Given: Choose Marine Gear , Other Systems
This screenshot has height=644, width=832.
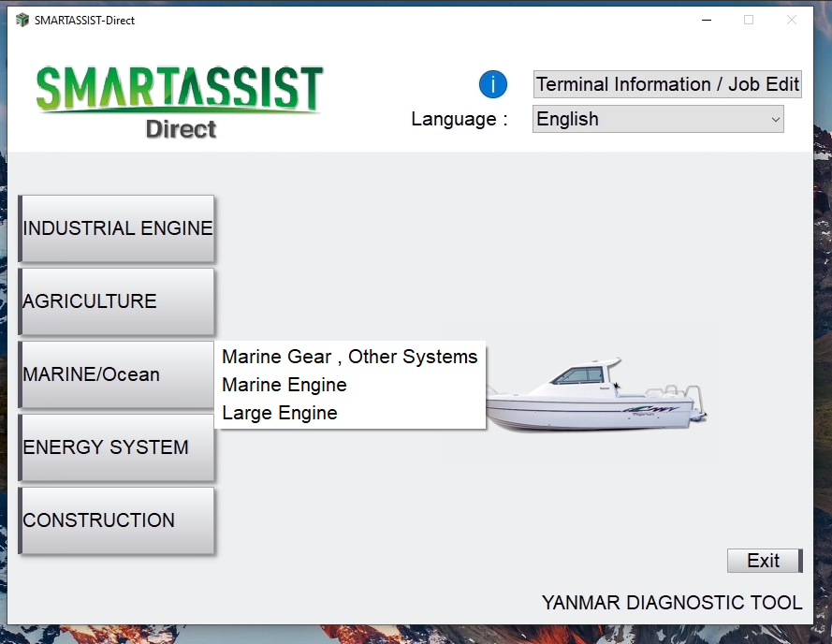Looking at the screenshot, I should 349,357.
